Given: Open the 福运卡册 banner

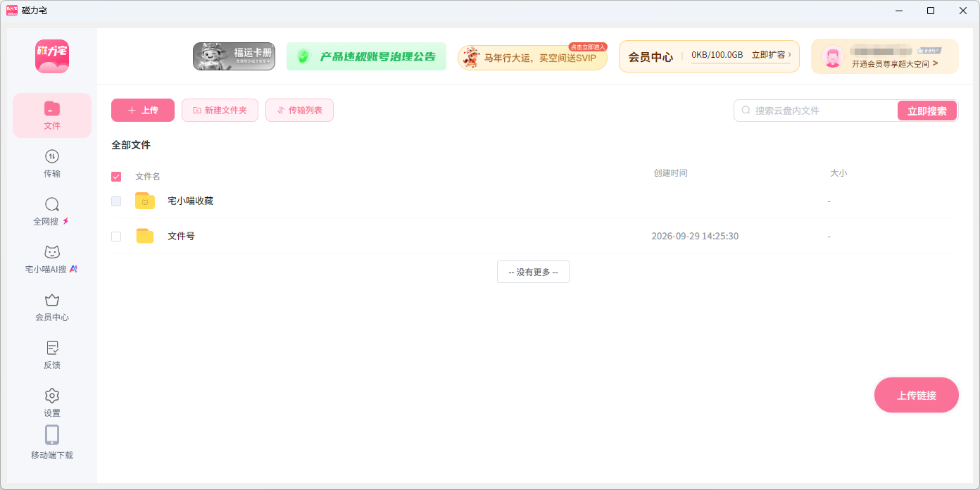Looking at the screenshot, I should (234, 56).
